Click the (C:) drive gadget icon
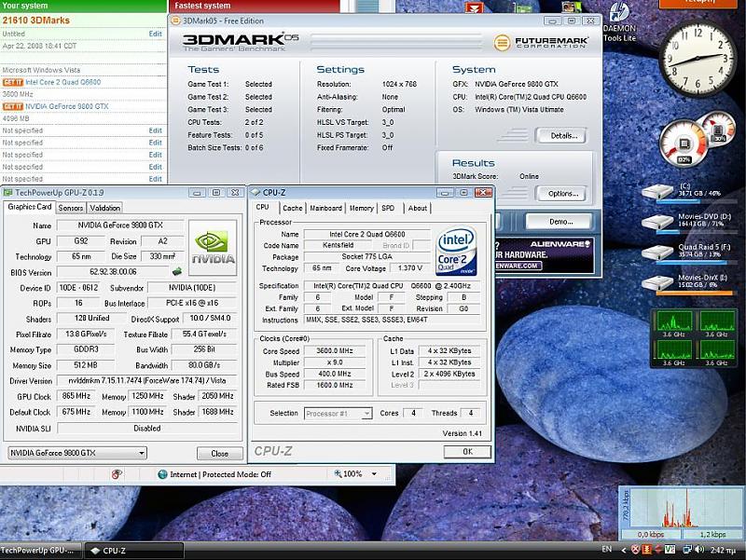 pos(657,193)
